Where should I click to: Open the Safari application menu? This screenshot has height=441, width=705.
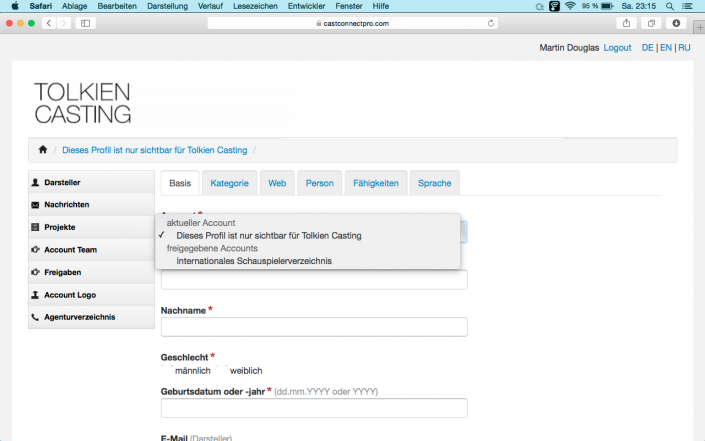pos(40,6)
